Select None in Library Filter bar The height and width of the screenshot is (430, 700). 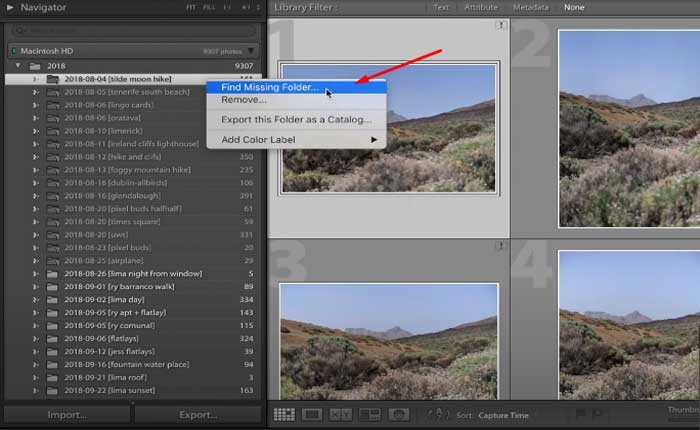pyautogui.click(x=574, y=7)
